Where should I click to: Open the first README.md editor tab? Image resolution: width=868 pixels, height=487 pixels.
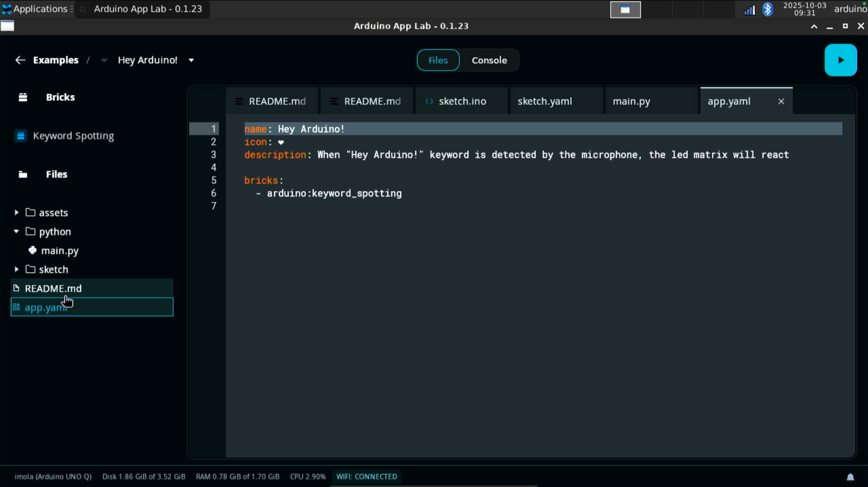(x=272, y=101)
